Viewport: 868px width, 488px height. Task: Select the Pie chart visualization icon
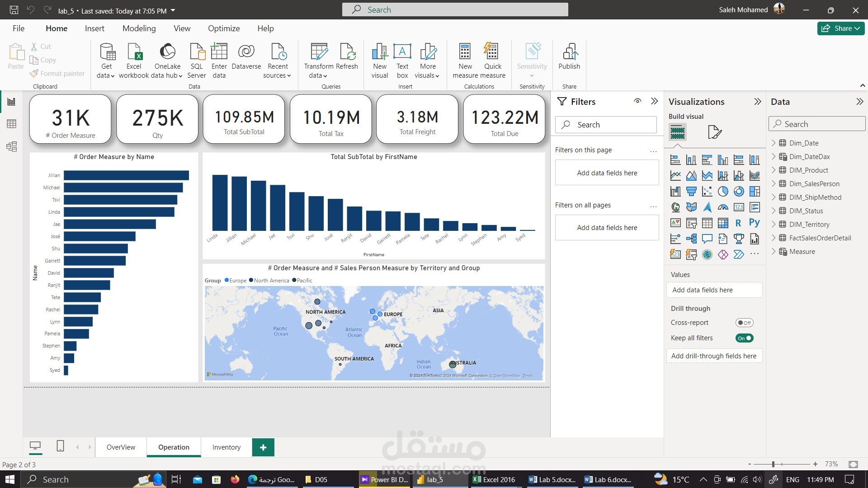pyautogui.click(x=723, y=192)
